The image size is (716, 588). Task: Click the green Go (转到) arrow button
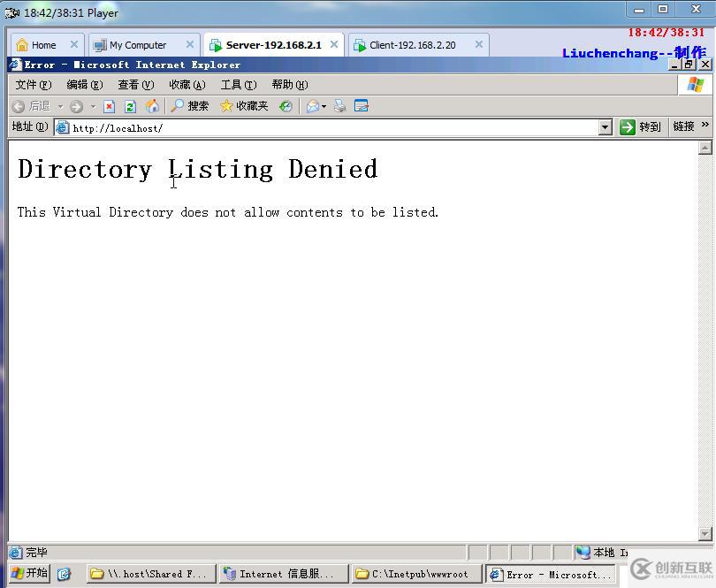coord(641,126)
